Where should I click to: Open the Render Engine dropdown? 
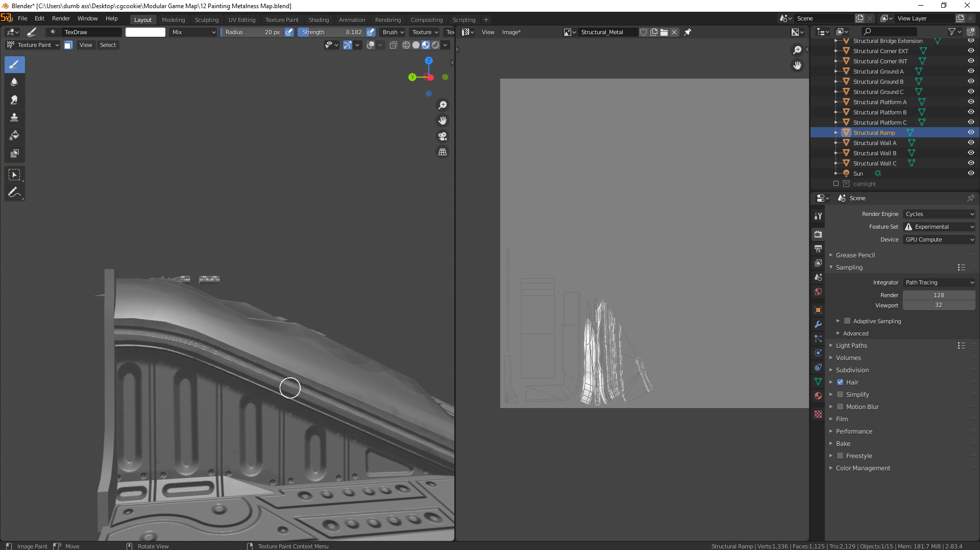click(939, 214)
